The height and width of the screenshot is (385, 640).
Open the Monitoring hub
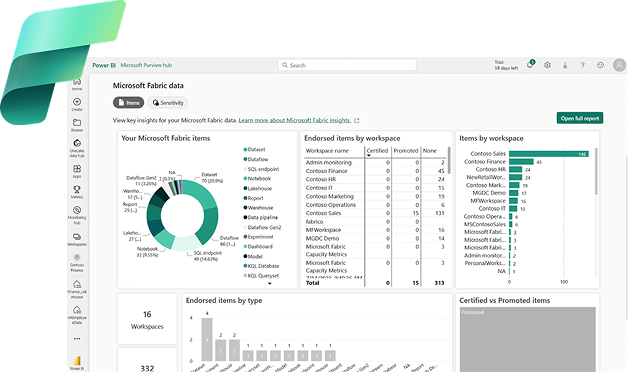[77, 215]
